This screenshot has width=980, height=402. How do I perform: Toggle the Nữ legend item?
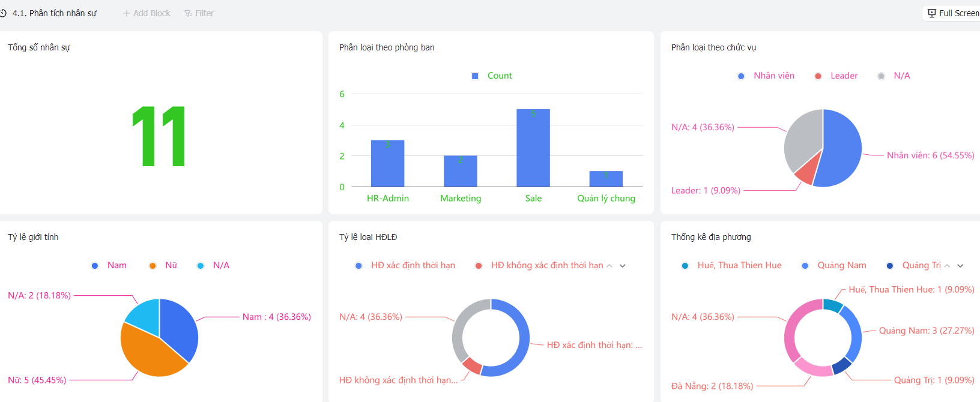[x=163, y=265]
